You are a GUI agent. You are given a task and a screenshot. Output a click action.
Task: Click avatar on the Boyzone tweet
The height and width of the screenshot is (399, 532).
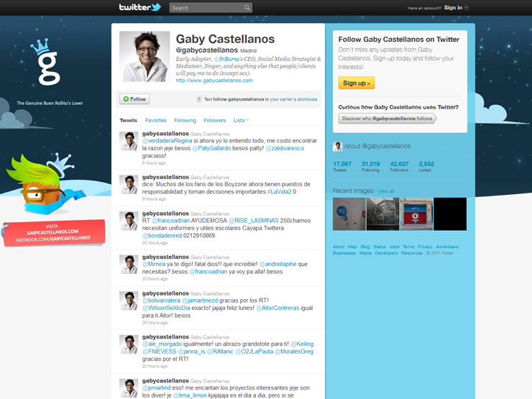coord(129,185)
